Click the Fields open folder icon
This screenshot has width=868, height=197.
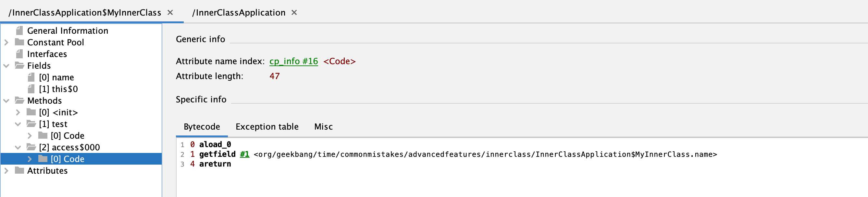(x=19, y=65)
